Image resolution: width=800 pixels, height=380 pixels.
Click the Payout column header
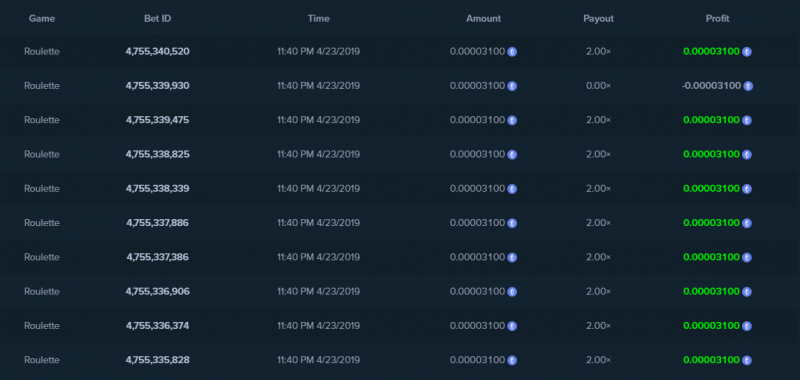click(598, 18)
